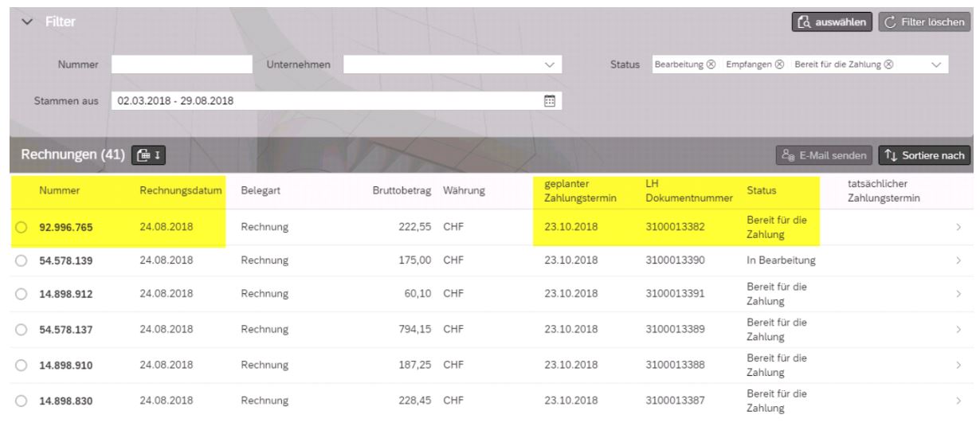Click invoice number 92.996.765
Image resolution: width=980 pixels, height=442 pixels.
[66, 228]
